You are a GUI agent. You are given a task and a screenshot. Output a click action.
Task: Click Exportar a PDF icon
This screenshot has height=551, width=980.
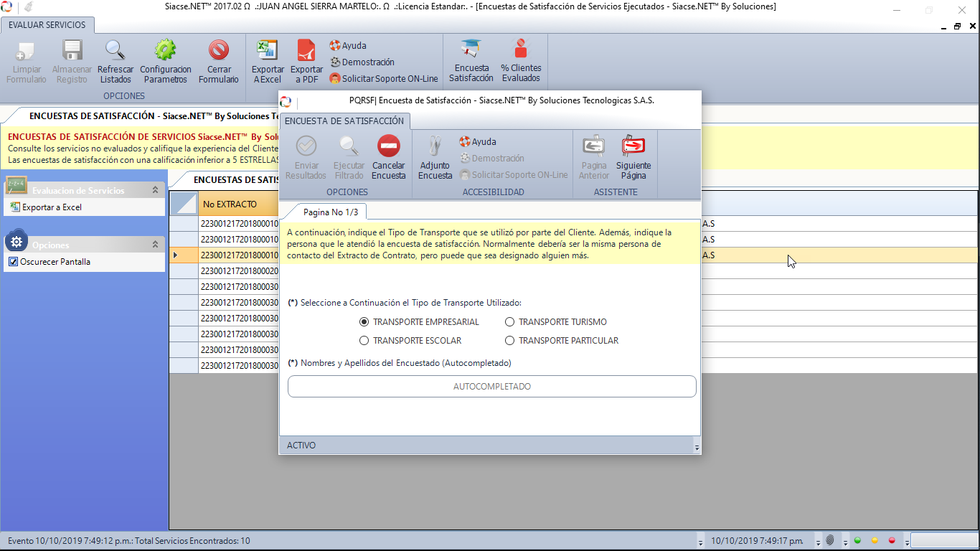pos(306,50)
